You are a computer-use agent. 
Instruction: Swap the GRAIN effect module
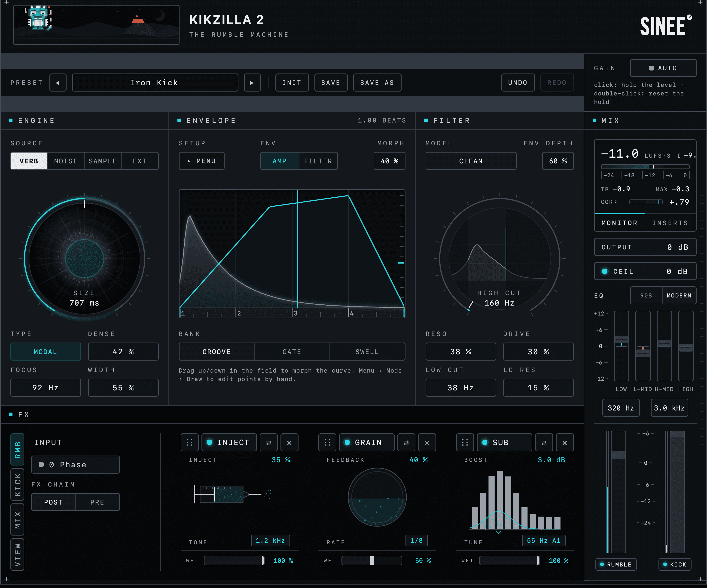[x=406, y=443]
